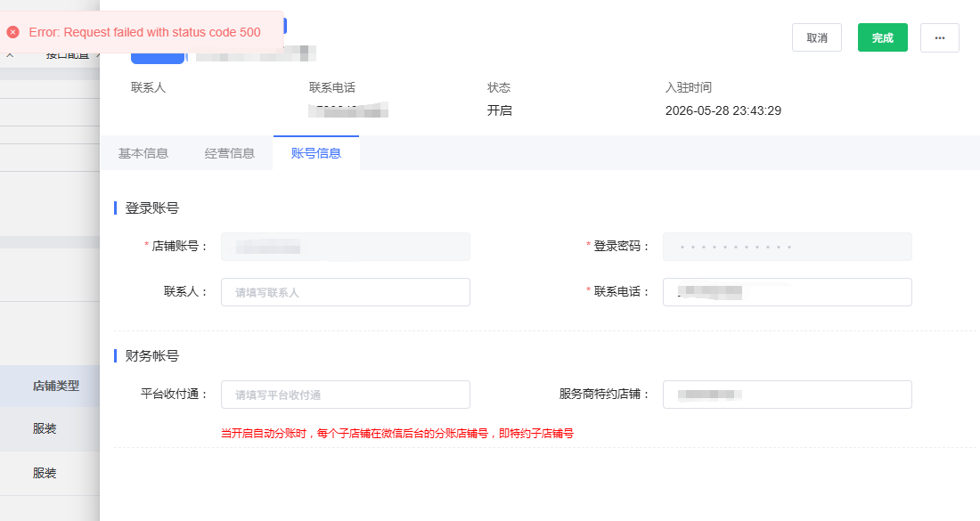
Task: Switch to the 基本信息 tab
Action: tap(143, 153)
